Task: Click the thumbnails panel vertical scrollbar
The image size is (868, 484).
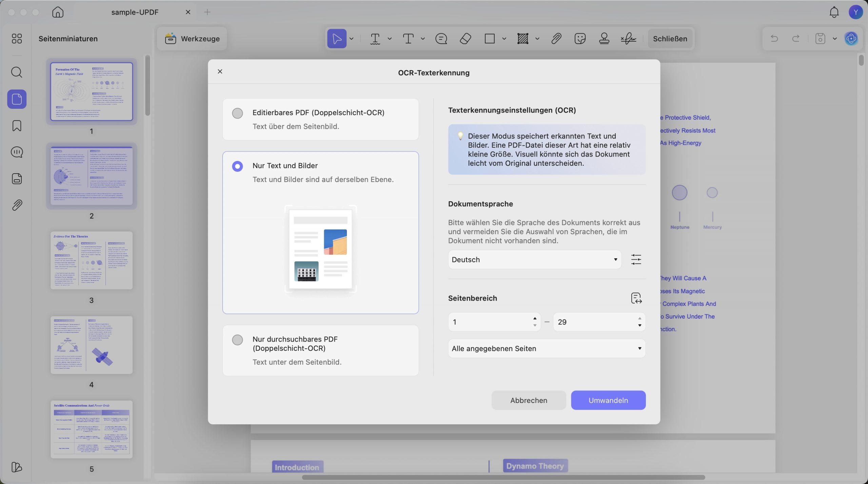Action: pos(147,85)
